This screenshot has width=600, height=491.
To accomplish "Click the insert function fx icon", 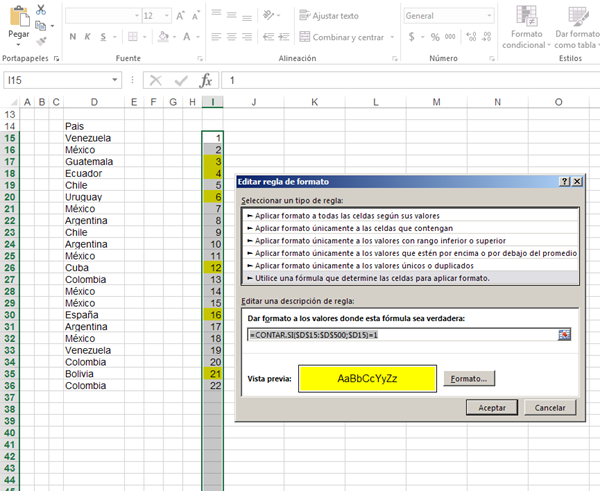I will point(206,80).
